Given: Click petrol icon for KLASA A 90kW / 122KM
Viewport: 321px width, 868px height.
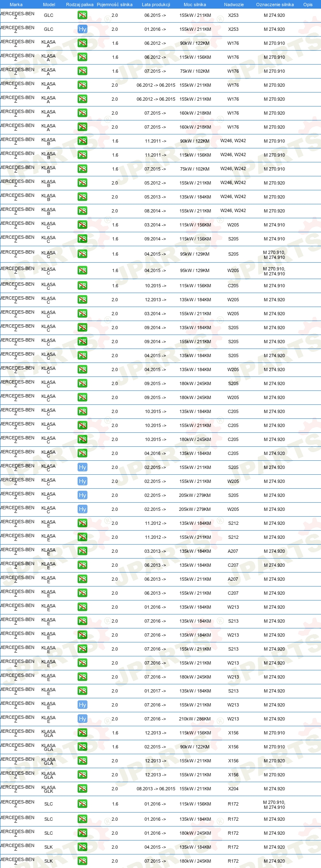Looking at the screenshot, I should coord(83,43).
